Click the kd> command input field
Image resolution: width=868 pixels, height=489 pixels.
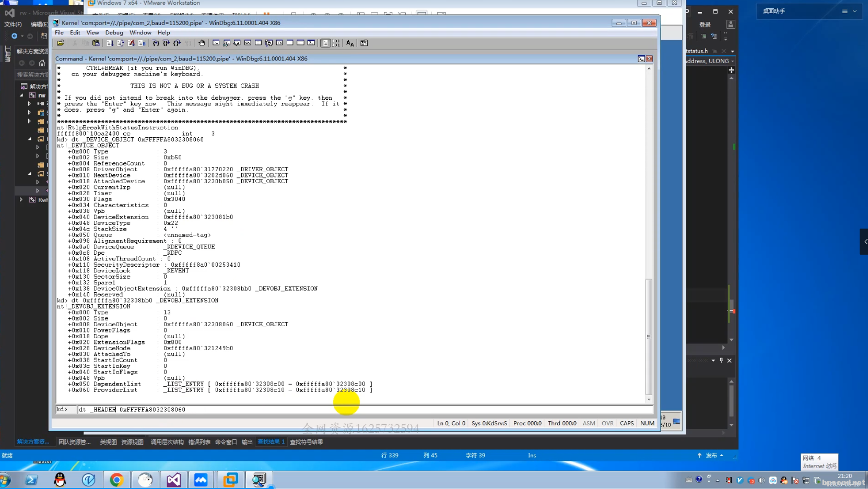pyautogui.click(x=360, y=410)
